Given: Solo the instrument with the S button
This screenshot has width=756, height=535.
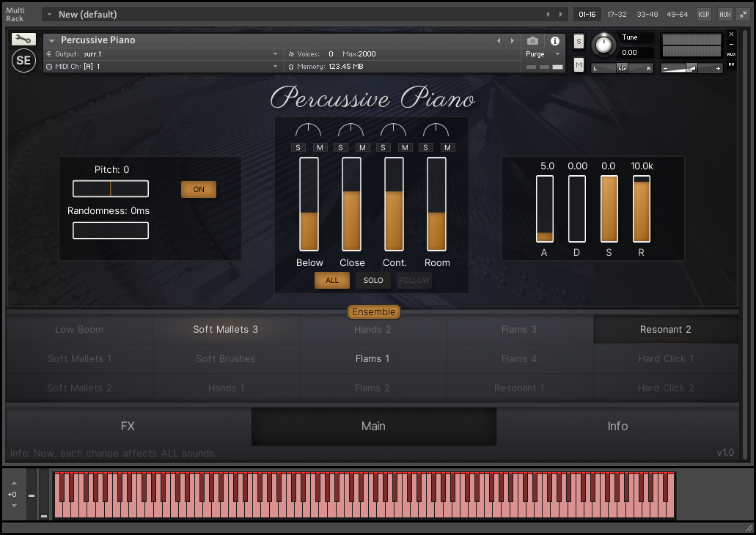Looking at the screenshot, I should (x=579, y=41).
